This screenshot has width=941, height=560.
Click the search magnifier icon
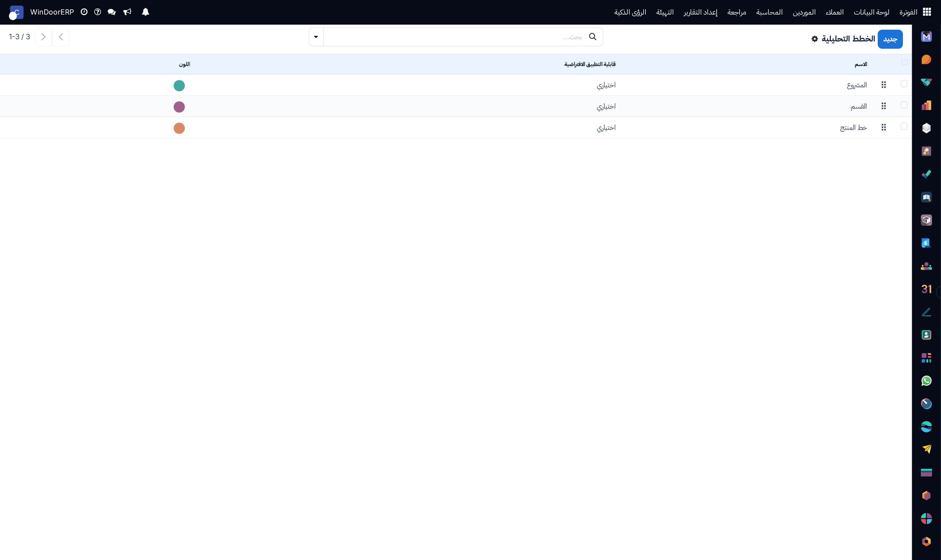593,37
